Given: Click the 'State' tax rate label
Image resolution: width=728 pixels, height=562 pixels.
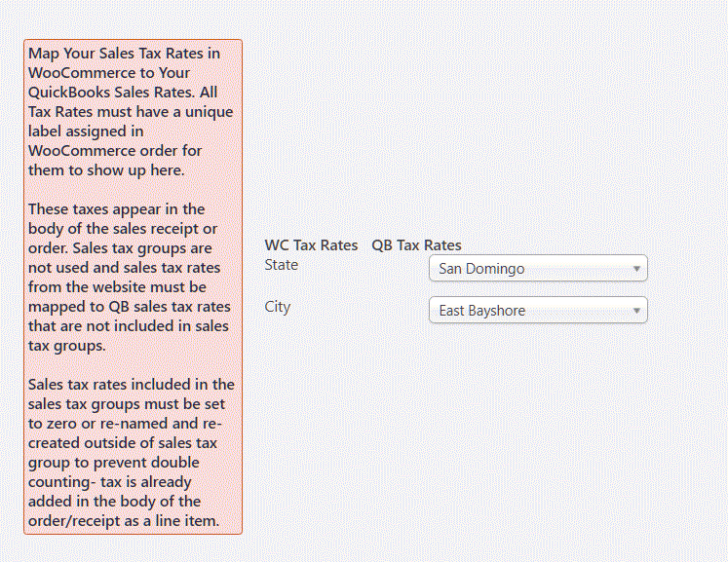Looking at the screenshot, I should tap(282, 265).
